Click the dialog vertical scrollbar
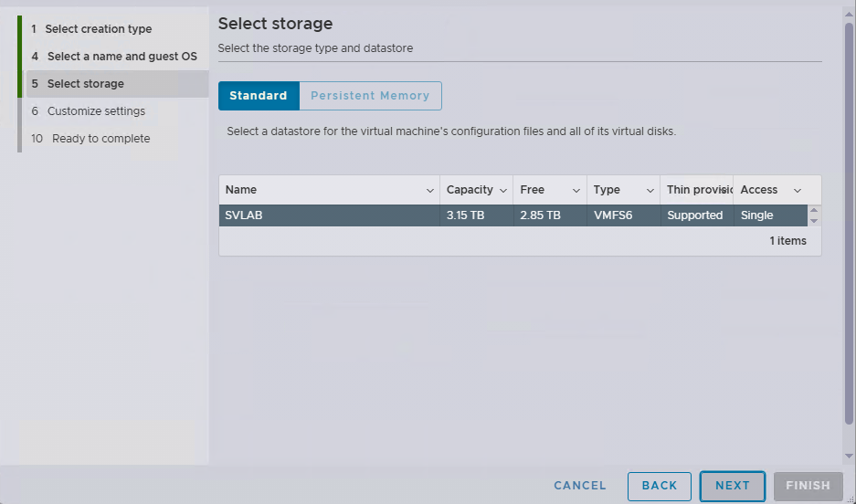 point(849,228)
